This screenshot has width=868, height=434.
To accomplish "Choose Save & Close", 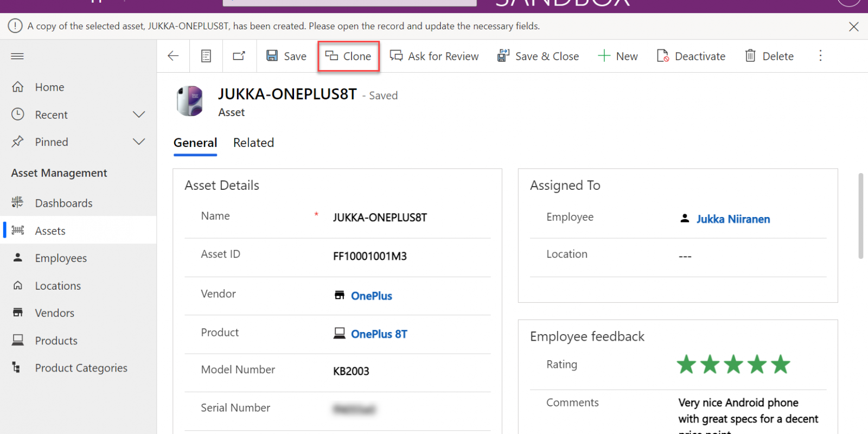I will [538, 56].
